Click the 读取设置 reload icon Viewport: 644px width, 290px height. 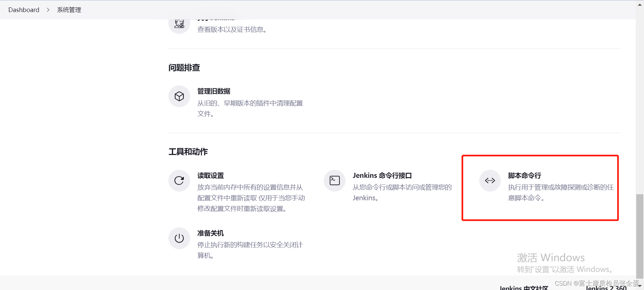click(x=179, y=180)
